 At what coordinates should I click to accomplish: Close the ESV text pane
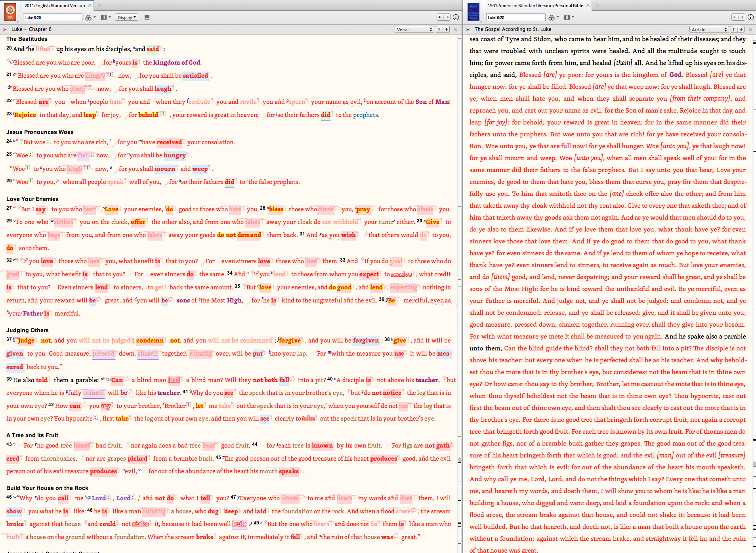456,29
